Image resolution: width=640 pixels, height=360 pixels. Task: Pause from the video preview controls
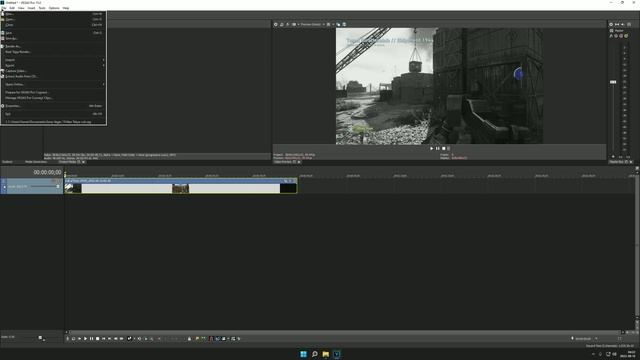click(438, 149)
